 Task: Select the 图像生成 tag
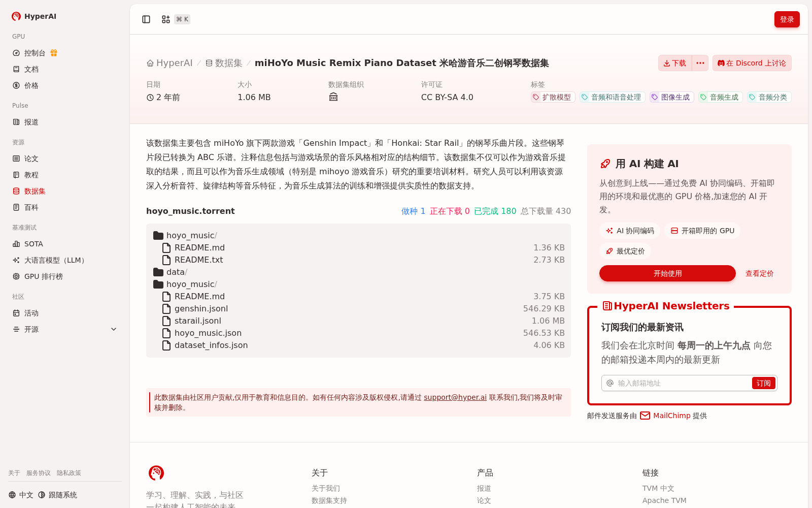coord(671,97)
